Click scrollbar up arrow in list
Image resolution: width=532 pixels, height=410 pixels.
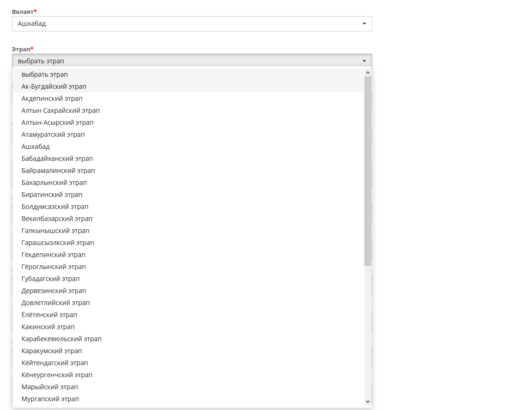368,73
